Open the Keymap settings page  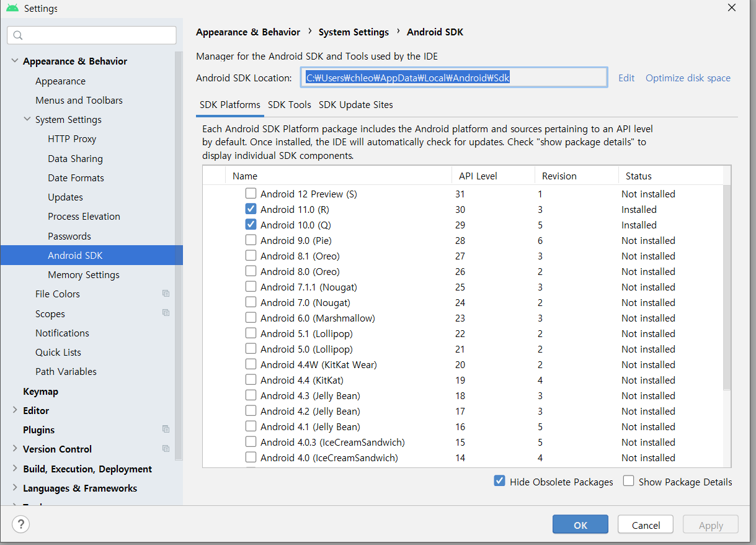pyautogui.click(x=40, y=391)
